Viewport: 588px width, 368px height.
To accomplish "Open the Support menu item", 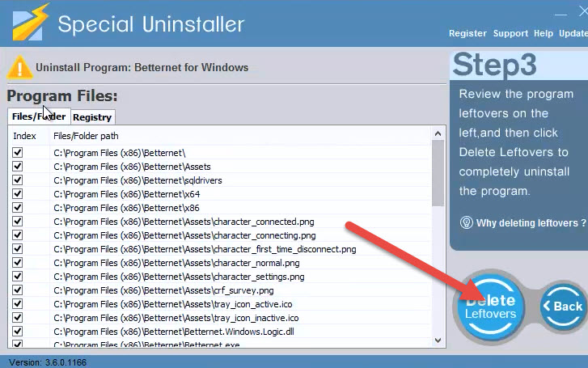I will (510, 33).
